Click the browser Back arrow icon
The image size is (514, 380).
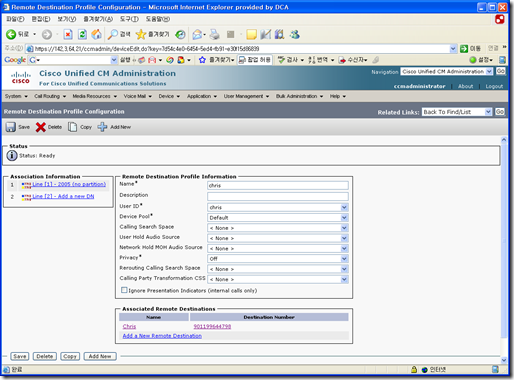[11, 34]
